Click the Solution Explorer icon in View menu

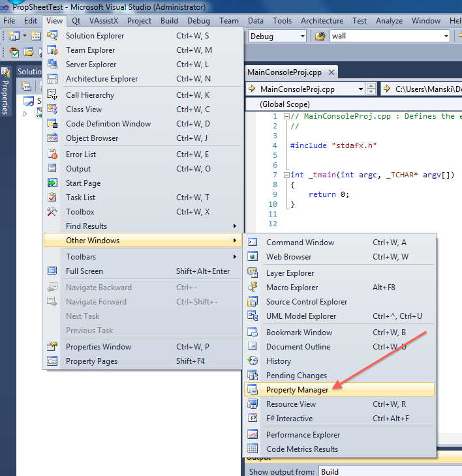point(52,35)
